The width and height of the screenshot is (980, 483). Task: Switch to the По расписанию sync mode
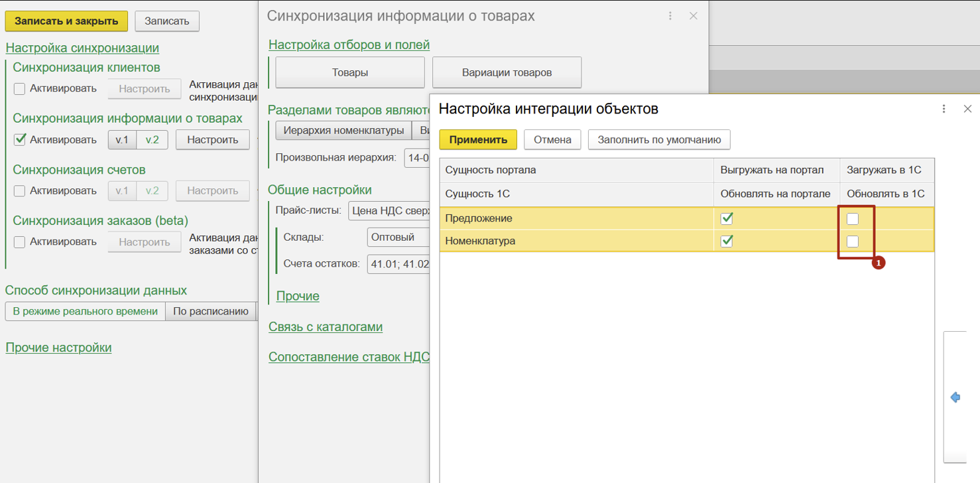point(210,311)
